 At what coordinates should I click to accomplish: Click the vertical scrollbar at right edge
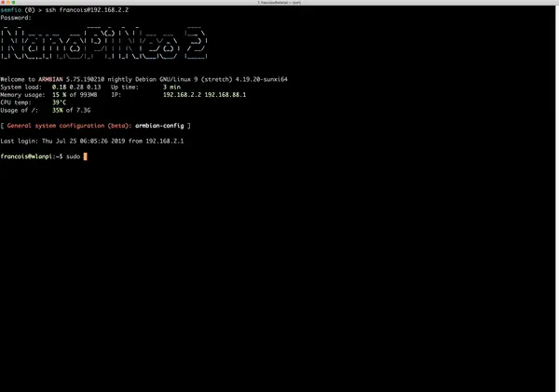pyautogui.click(x=557, y=198)
